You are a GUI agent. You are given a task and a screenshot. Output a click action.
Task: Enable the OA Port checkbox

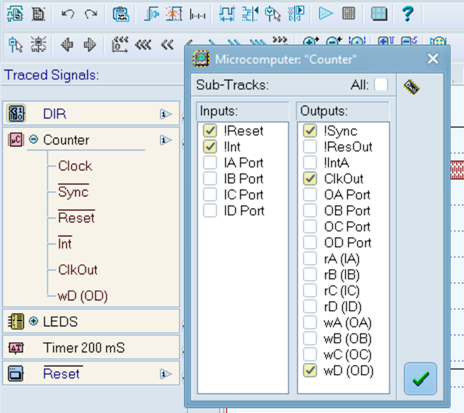pyautogui.click(x=310, y=195)
